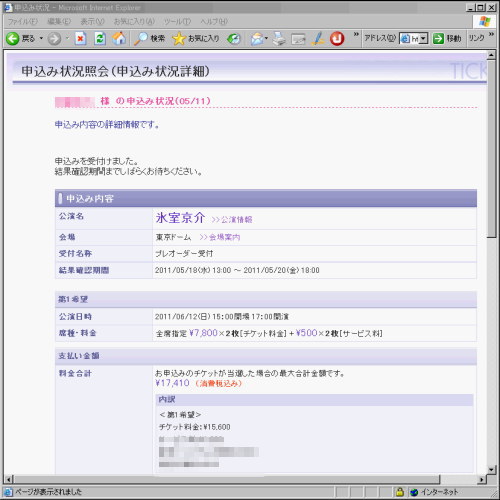This screenshot has width=500, height=500.
Task: Click the vertical scrollbar thumb
Action: tap(491, 149)
